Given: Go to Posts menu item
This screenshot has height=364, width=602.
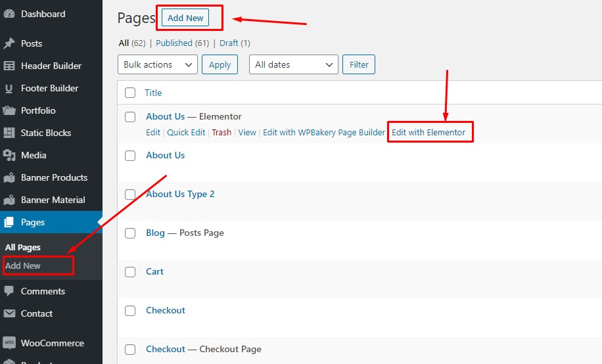Looking at the screenshot, I should [32, 43].
